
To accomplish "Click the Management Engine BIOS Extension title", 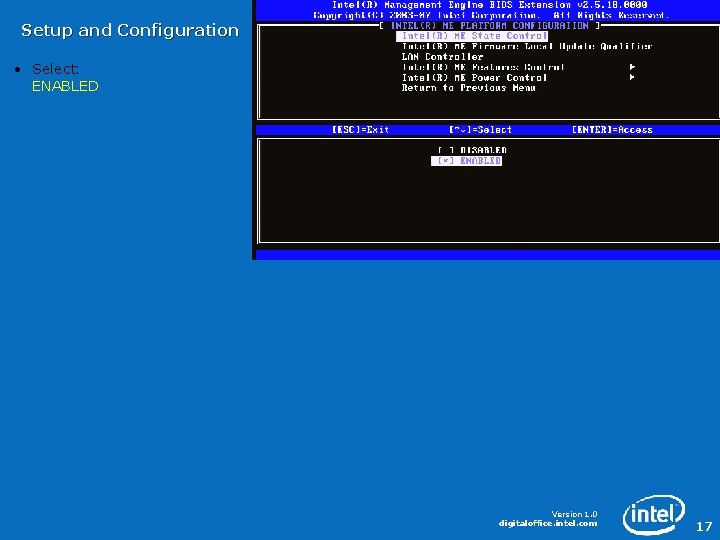I will [x=489, y=5].
